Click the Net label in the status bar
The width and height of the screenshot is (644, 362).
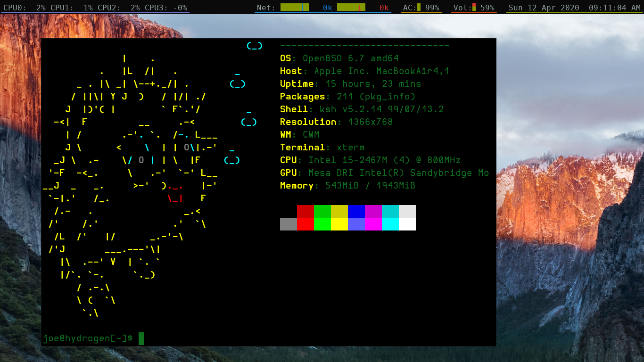[266, 8]
